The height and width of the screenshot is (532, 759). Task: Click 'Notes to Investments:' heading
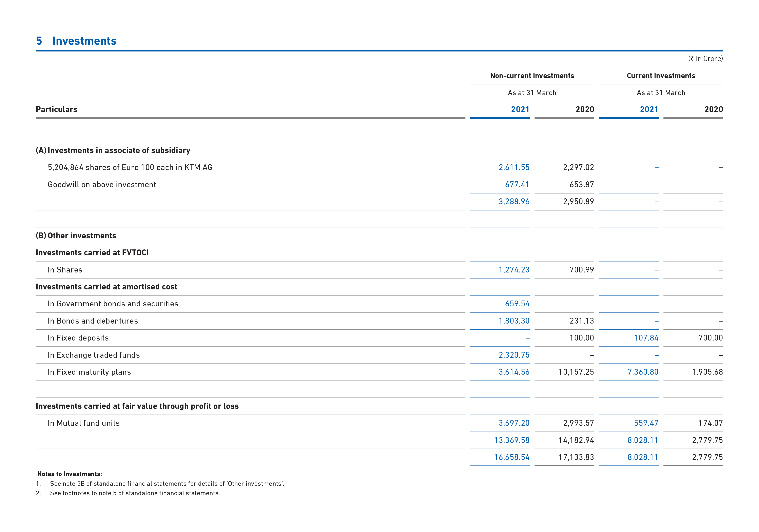70,474
